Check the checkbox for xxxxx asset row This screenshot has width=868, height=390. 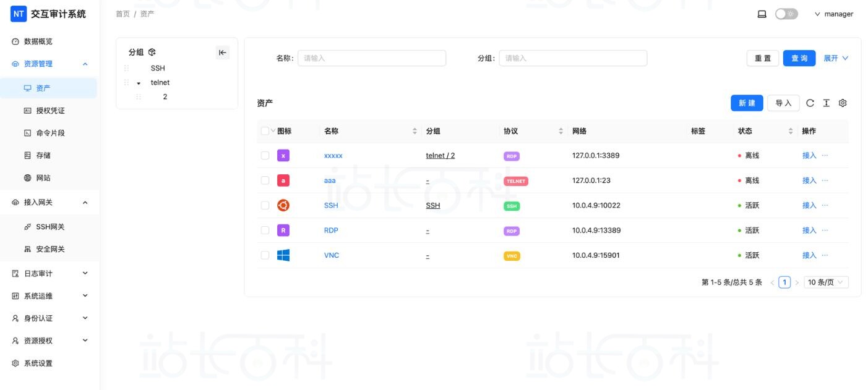(x=265, y=156)
